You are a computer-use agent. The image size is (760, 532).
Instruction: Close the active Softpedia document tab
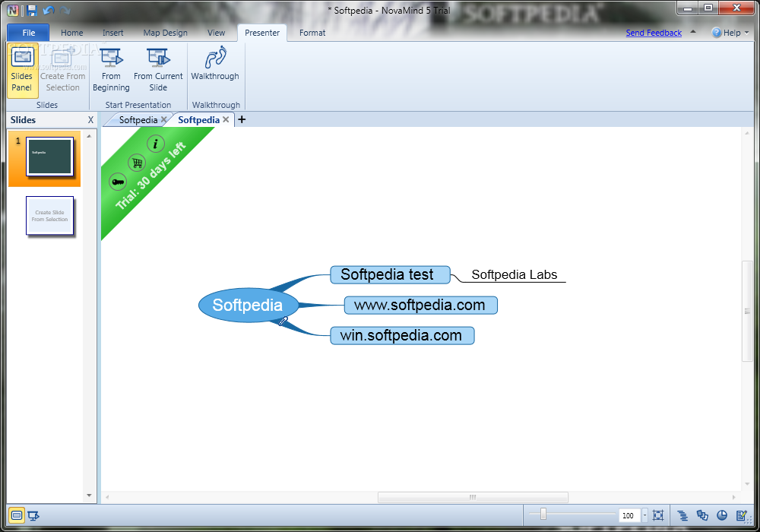point(226,119)
